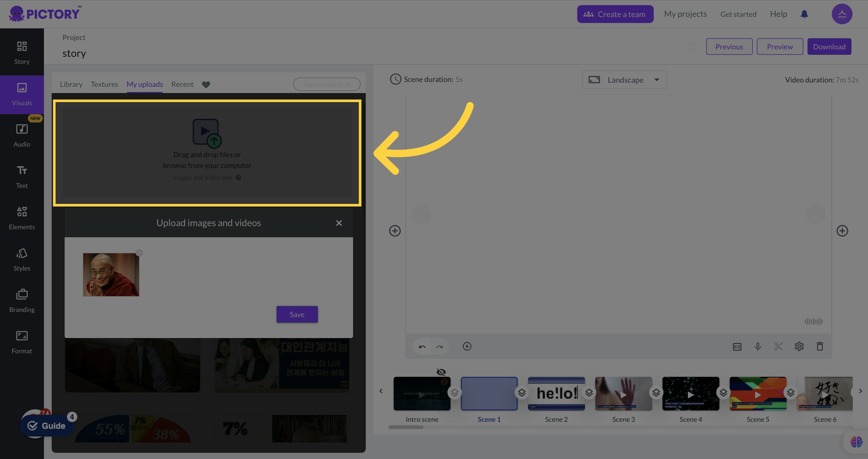Open the Elements sidebar section
Viewport: 868px width, 459px height.
point(22,218)
